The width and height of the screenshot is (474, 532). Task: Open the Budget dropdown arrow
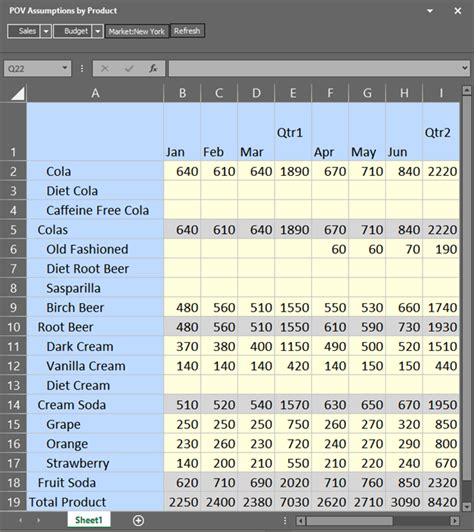coord(97,31)
